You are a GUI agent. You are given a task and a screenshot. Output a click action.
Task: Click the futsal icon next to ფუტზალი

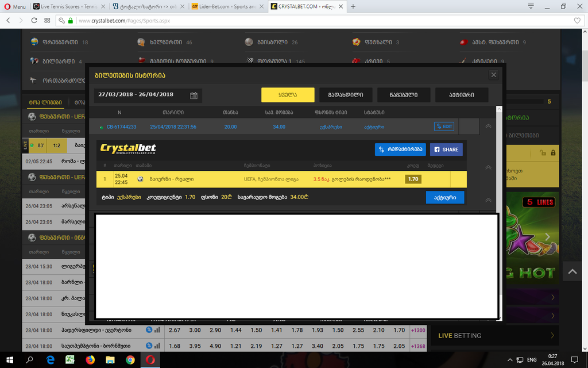coord(356,41)
